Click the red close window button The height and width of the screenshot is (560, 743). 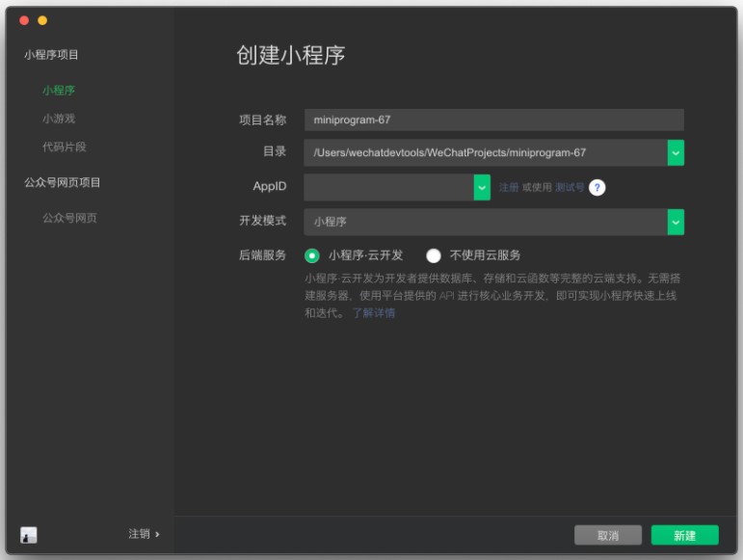click(24, 20)
